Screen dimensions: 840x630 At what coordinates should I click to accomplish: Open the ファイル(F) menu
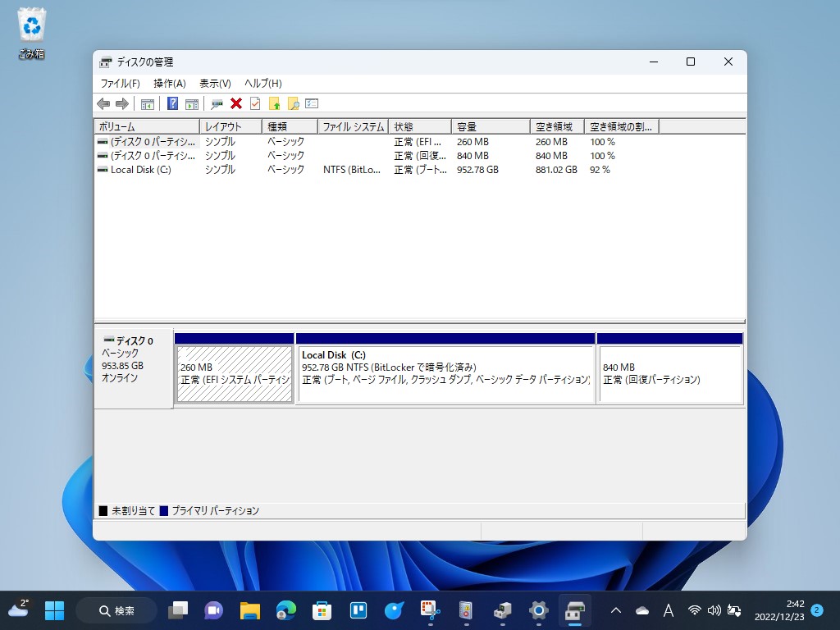121,83
